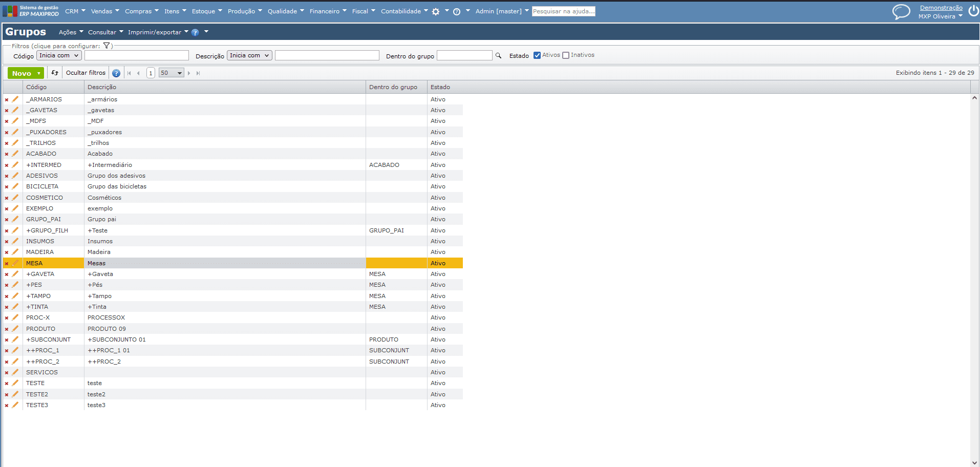Image resolution: width=980 pixels, height=467 pixels.
Task: Delete the TESTE3 group row
Action: pos(7,406)
